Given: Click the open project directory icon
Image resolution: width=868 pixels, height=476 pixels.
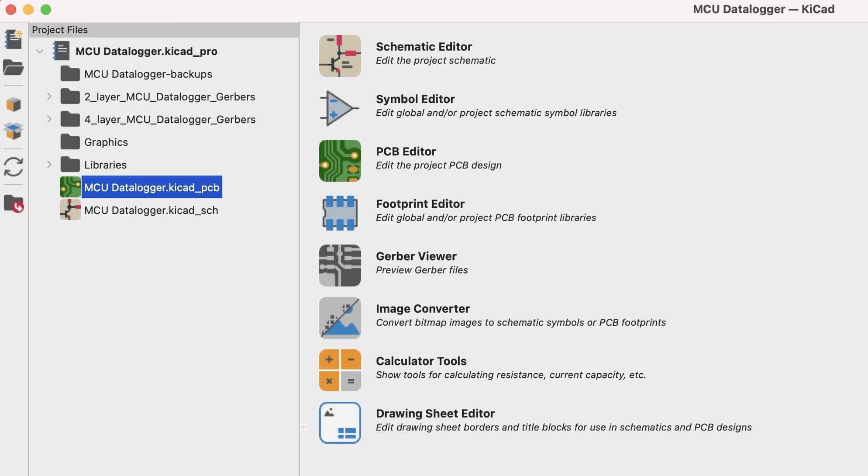Looking at the screenshot, I should [14, 204].
